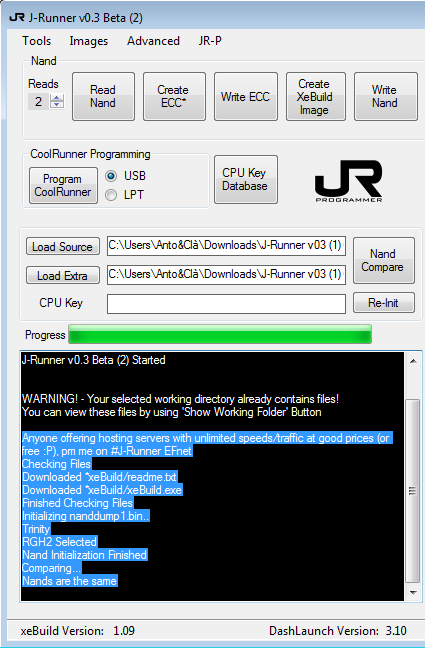This screenshot has height=648, width=425.
Task: Click the Load Extra button
Action: 63,275
